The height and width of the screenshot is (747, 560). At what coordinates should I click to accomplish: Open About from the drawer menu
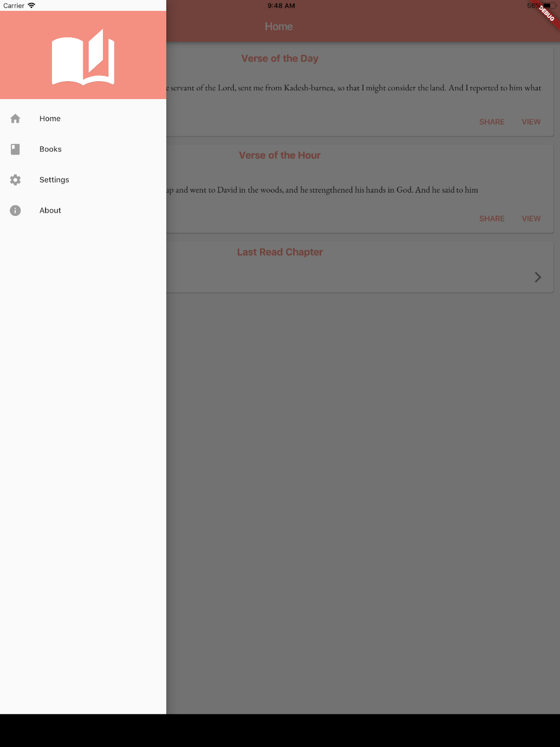83,210
